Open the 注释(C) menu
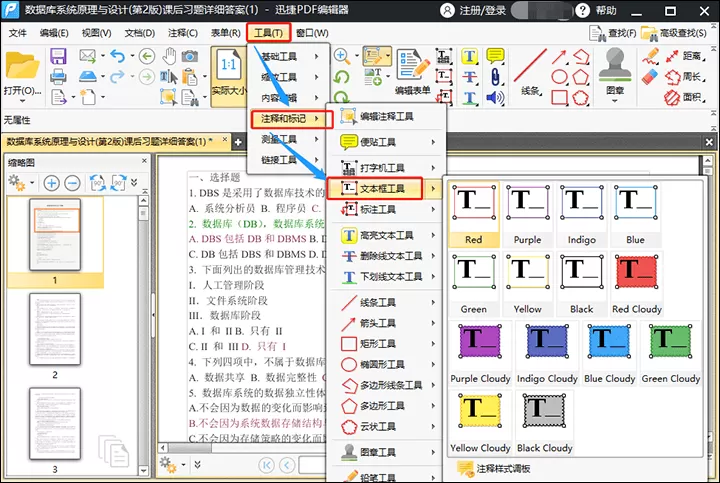The height and width of the screenshot is (483, 720). (183, 33)
